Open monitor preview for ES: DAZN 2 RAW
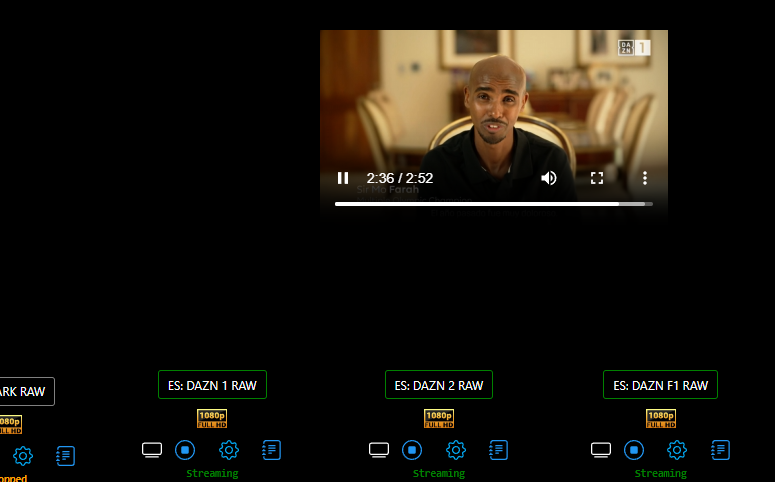The image size is (775, 482). [379, 450]
